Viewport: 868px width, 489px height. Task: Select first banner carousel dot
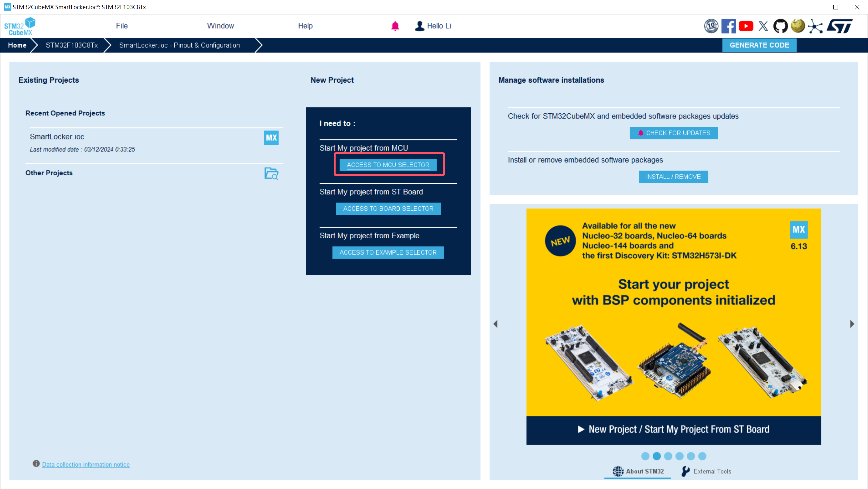tap(645, 456)
